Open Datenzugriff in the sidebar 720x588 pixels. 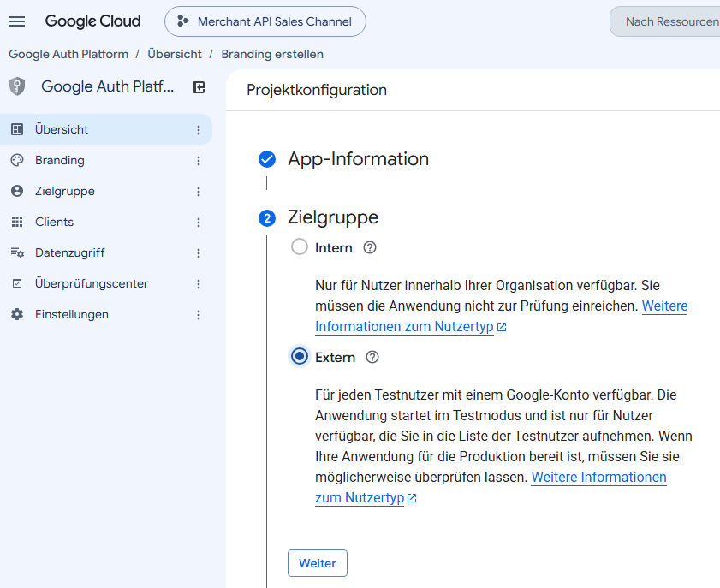point(106,252)
